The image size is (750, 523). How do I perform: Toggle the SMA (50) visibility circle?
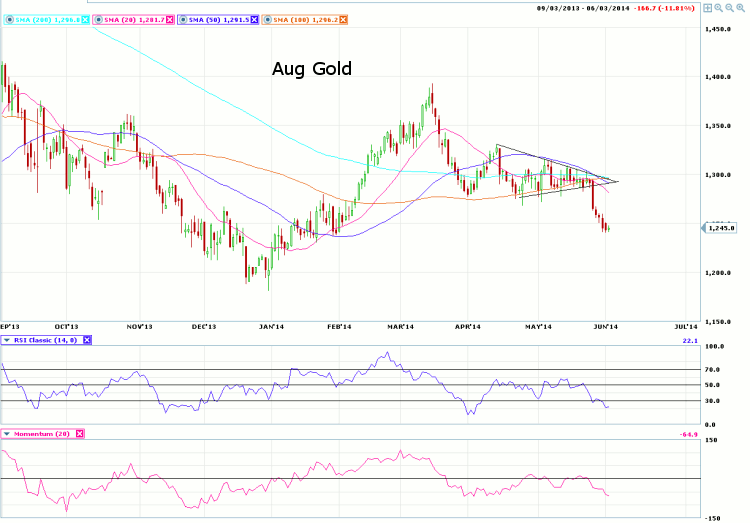coord(184,19)
